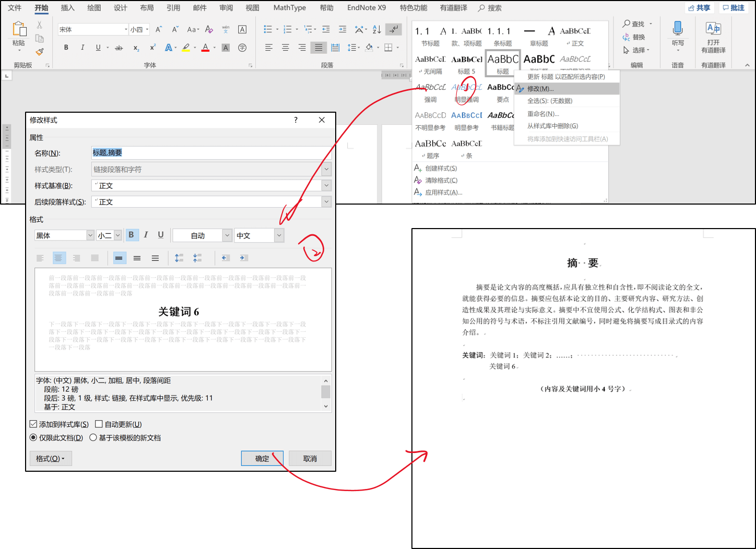The image size is (756, 549).
Task: Click the text highlight color button
Action: (x=185, y=47)
